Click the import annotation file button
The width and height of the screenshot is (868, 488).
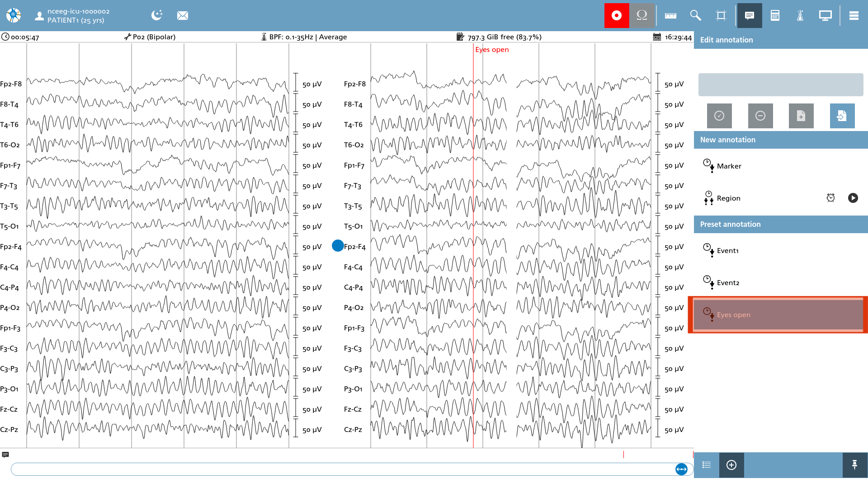842,116
